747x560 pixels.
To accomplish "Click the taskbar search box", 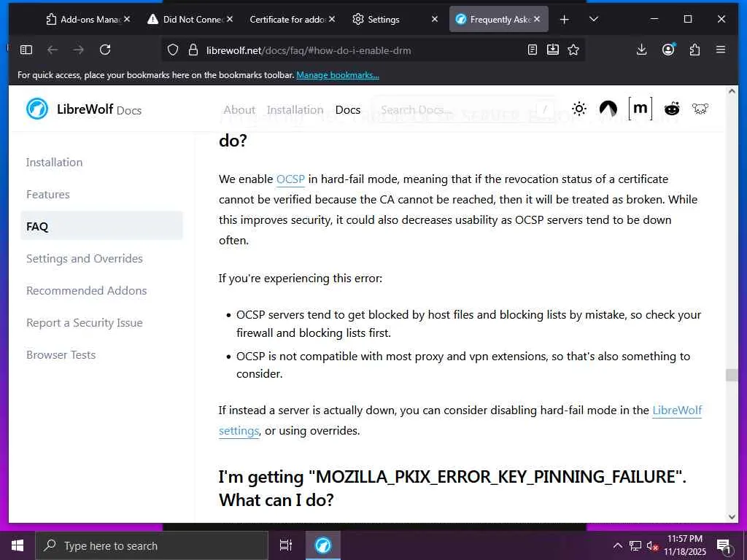I will tap(152, 545).
